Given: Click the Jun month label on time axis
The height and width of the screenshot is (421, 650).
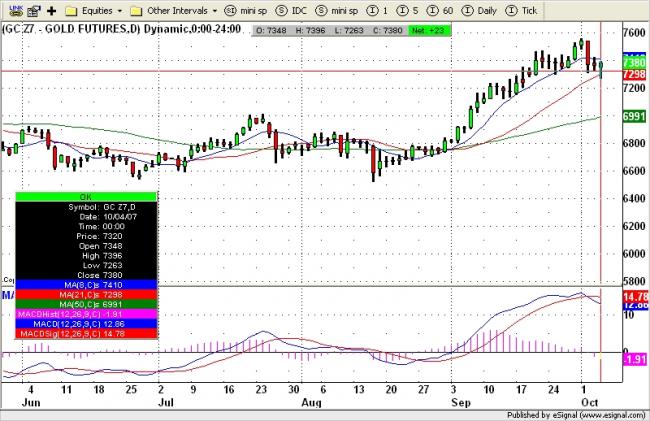Looking at the screenshot, I should (31, 402).
